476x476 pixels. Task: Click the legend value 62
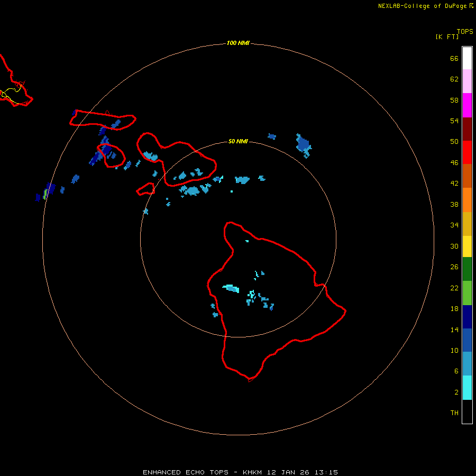pos(454,79)
